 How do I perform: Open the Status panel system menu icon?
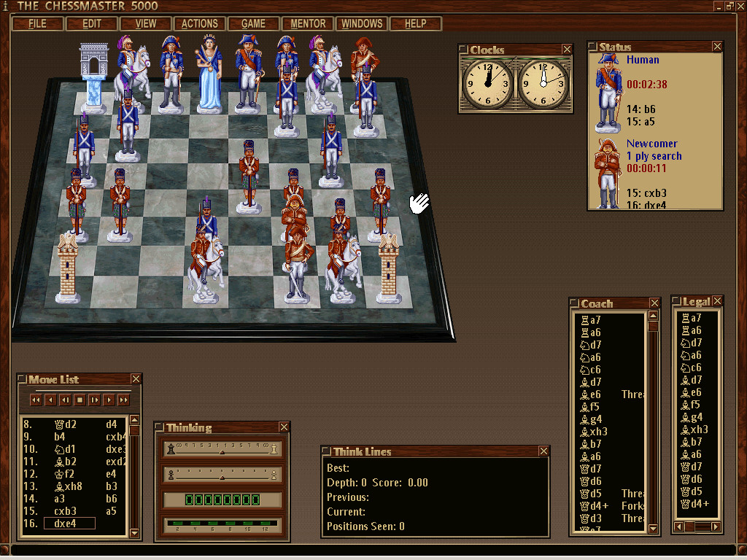point(592,46)
